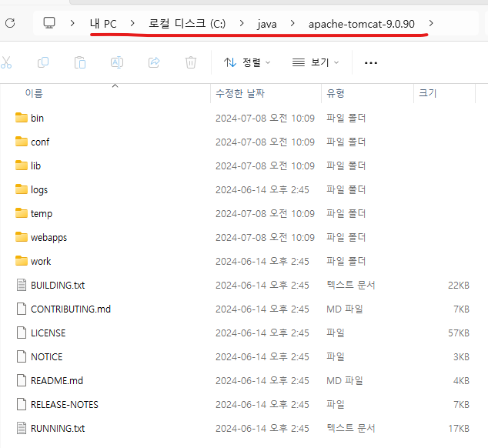This screenshot has width=488, height=448.
Task: Select the README.md file name
Action: click(57, 381)
